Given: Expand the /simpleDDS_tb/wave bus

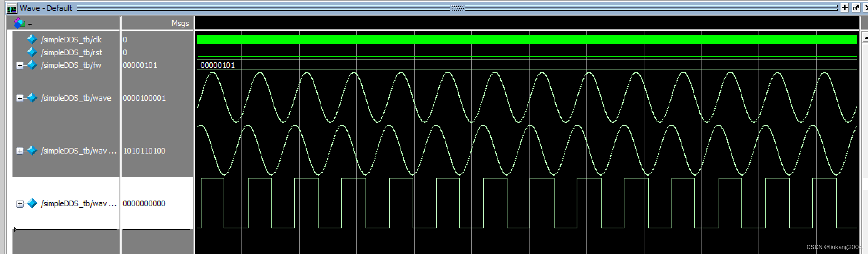Looking at the screenshot, I should click(x=20, y=98).
